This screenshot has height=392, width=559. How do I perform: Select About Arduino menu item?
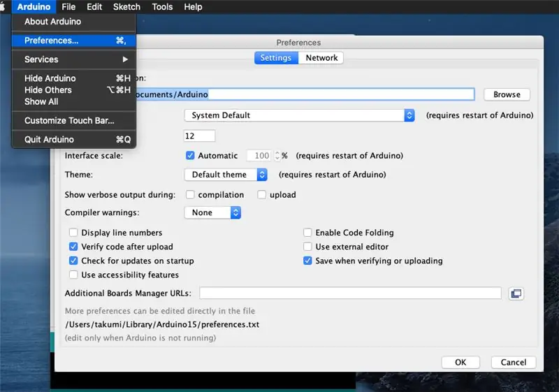click(74, 22)
